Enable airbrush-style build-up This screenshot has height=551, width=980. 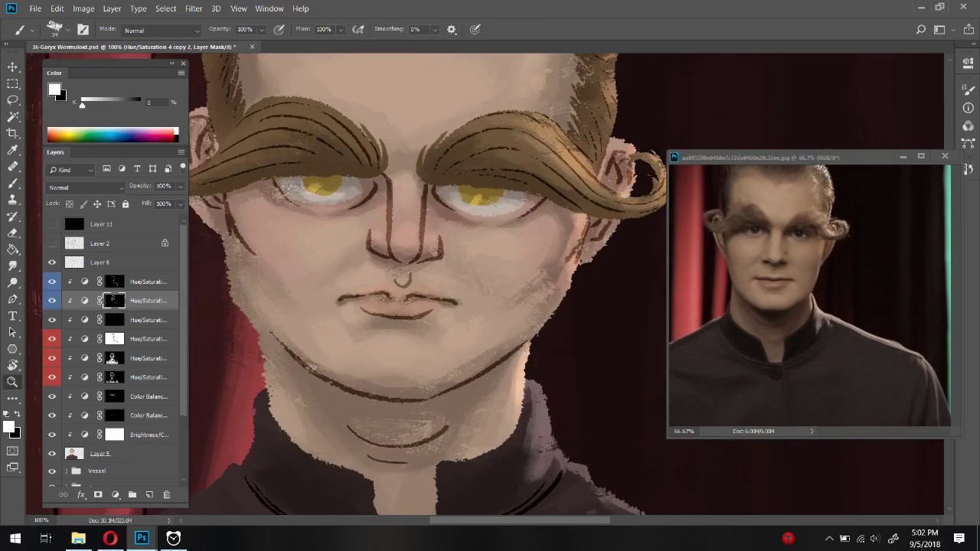[x=358, y=30]
